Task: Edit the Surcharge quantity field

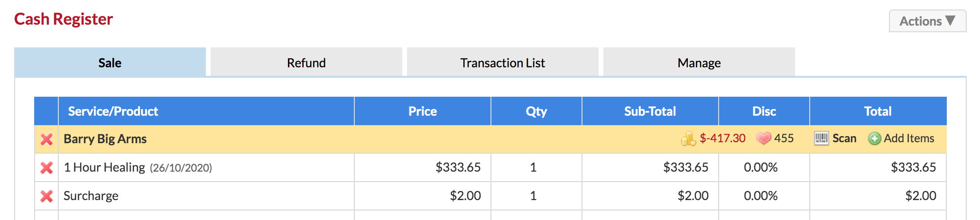Action: click(533, 196)
